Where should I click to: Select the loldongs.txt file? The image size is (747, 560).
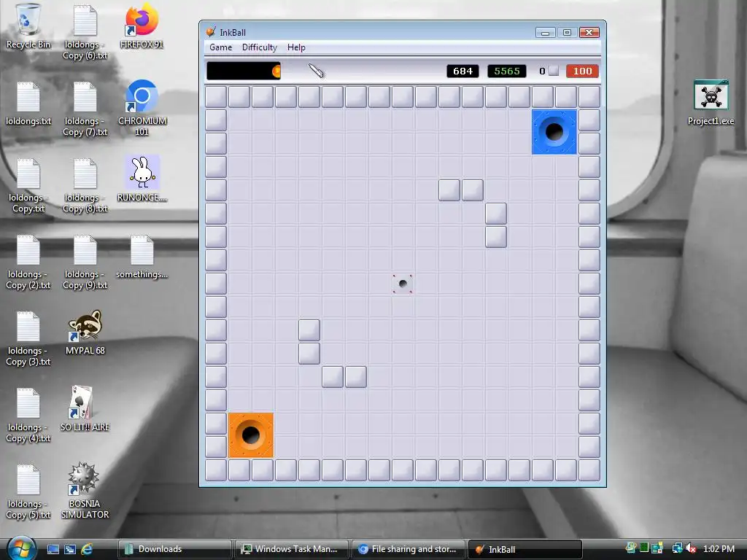point(28,104)
